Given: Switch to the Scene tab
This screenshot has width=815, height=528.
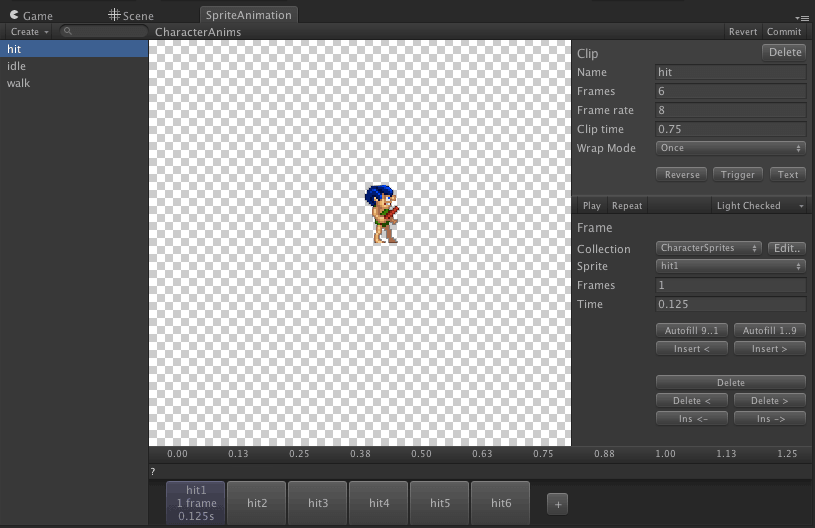Looking at the screenshot, I should click(x=131, y=15).
